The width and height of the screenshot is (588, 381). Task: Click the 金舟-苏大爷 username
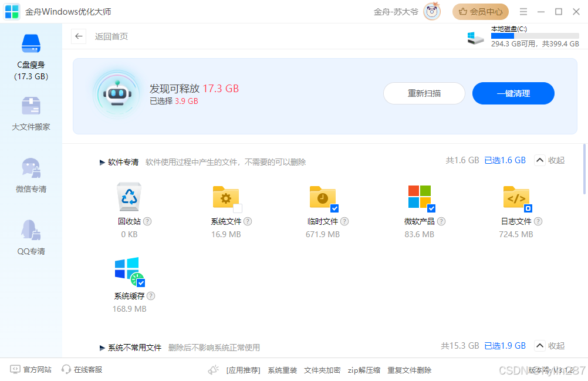click(396, 12)
